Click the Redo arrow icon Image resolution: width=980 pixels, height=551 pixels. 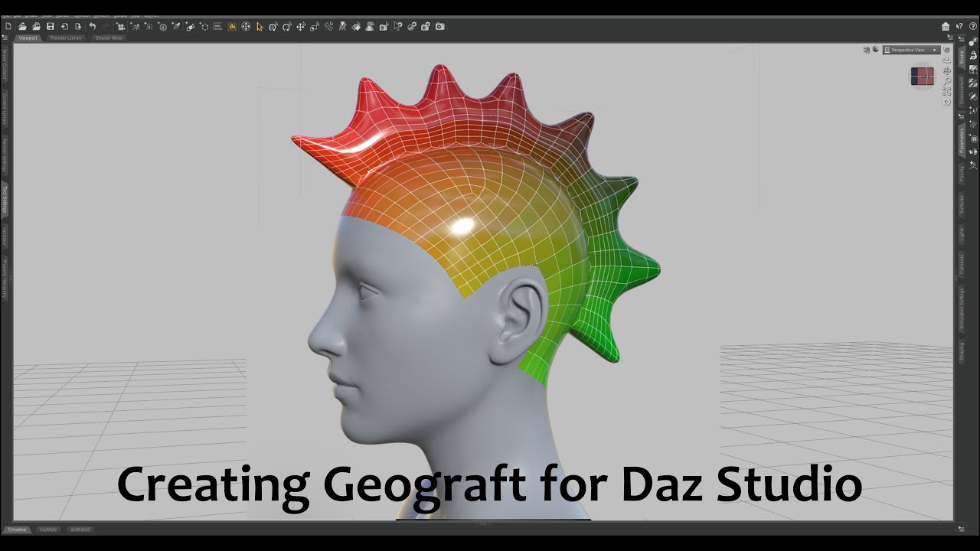coord(106,26)
